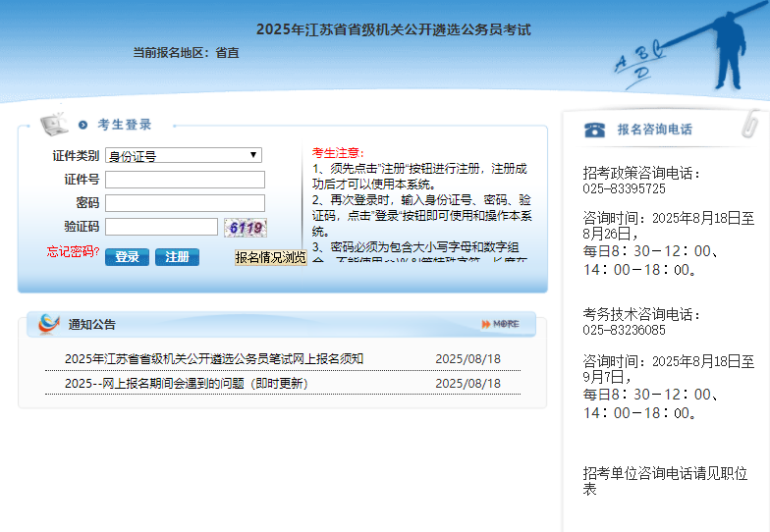Click into the 密码 field
This screenshot has width=770, height=532.
185,203
